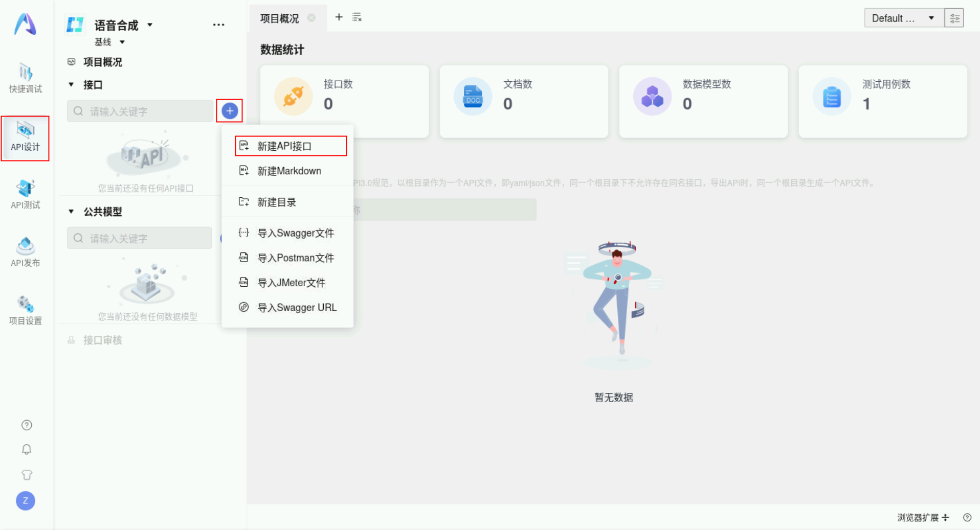Choose 导入Swagger文件 in the menu

point(296,233)
